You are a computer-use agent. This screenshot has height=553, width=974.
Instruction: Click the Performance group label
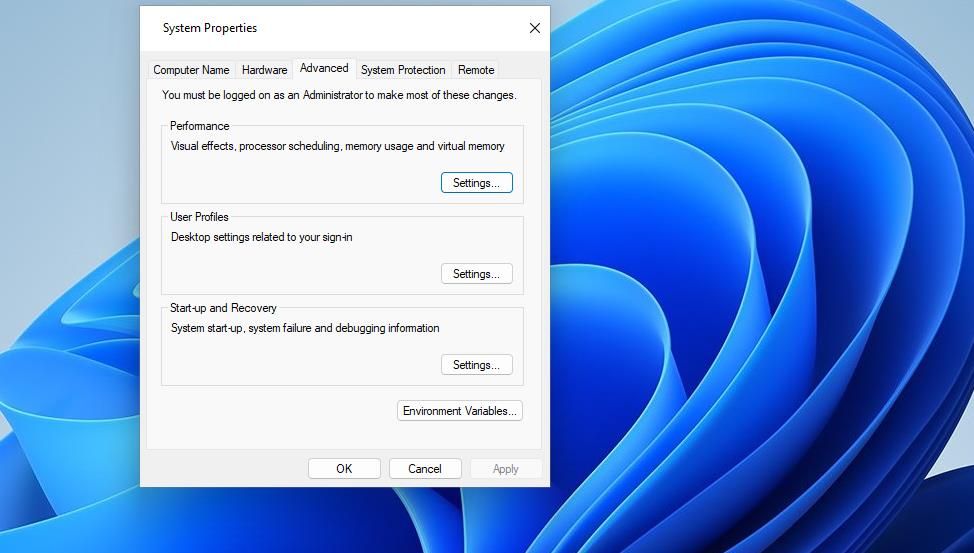(199, 126)
